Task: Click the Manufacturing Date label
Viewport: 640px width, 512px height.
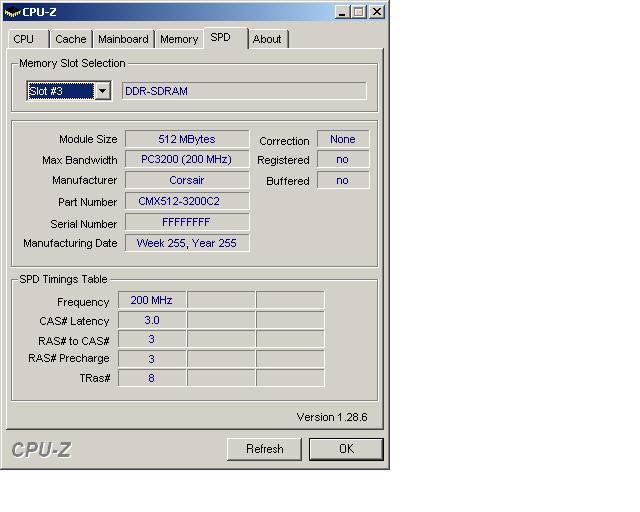Action: 70,243
